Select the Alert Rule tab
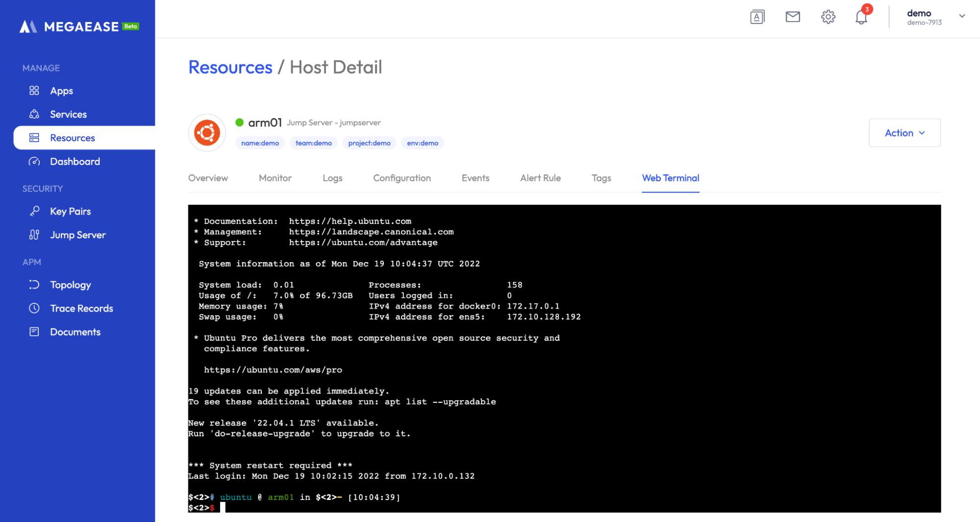 [x=540, y=178]
